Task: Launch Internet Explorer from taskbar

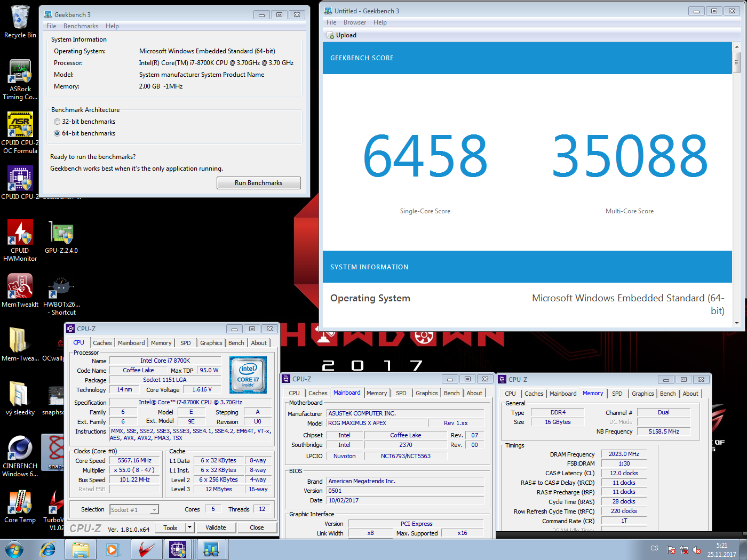Action: (x=48, y=549)
